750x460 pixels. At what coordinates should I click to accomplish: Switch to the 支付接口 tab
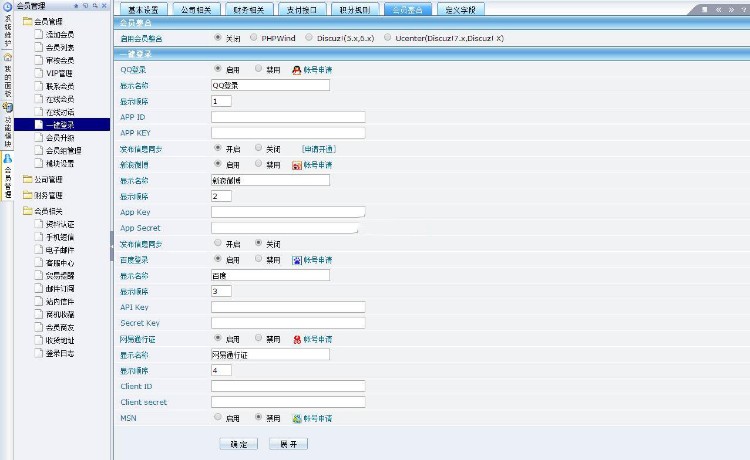coord(302,10)
